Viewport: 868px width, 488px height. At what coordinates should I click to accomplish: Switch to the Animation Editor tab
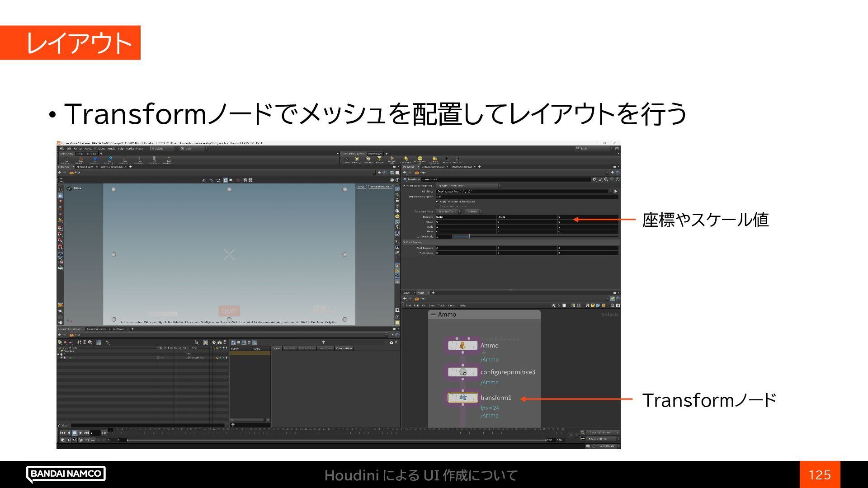pyautogui.click(x=85, y=167)
